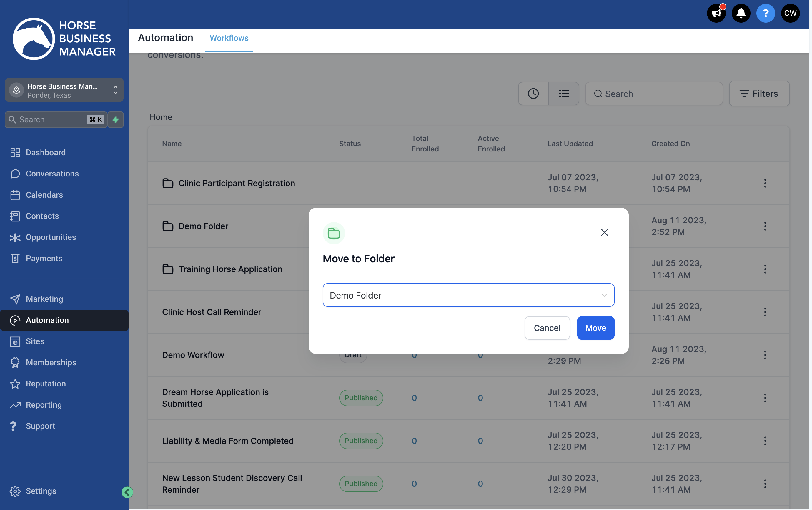Switch to list view icon

564,93
